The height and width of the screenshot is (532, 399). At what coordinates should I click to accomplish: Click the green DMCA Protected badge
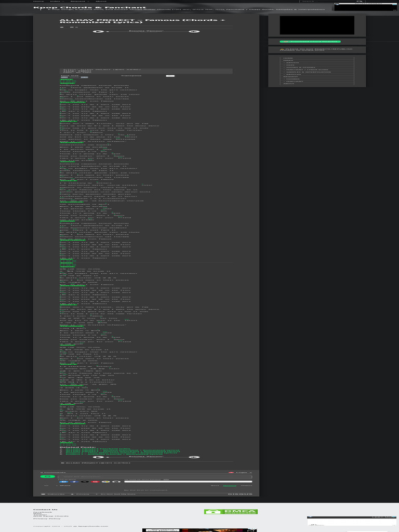231,511
